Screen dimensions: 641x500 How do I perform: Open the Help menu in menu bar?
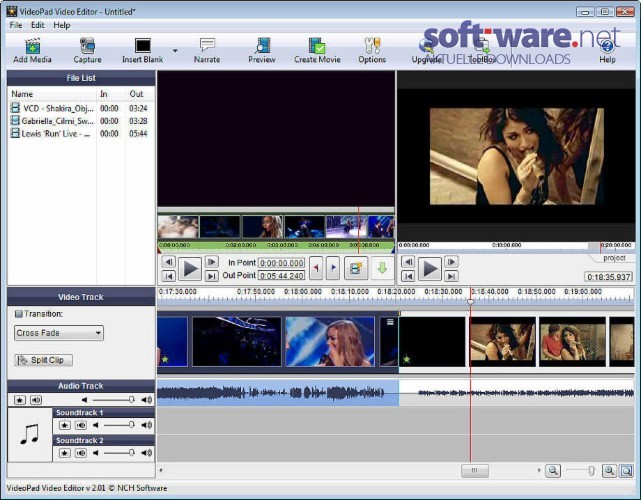click(62, 25)
